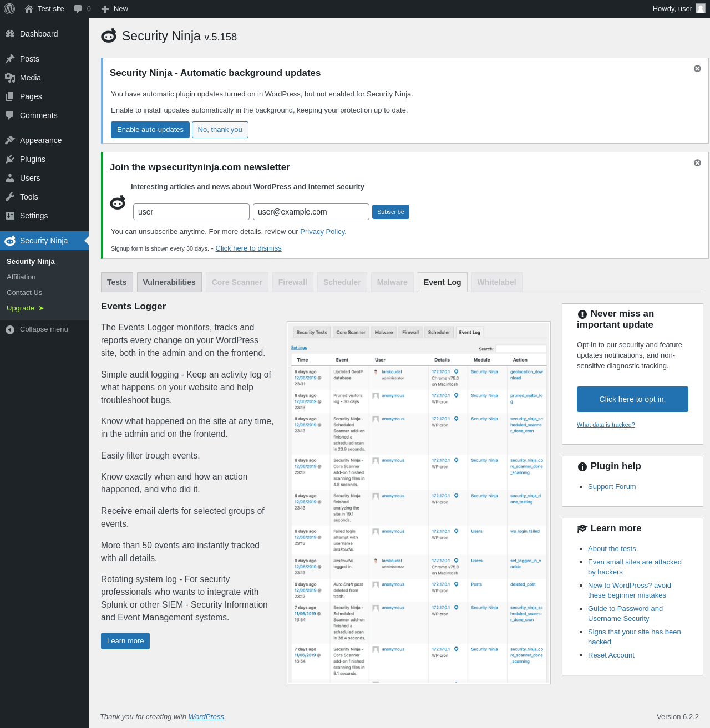Switch to the Vulnerabilities tab

(169, 282)
